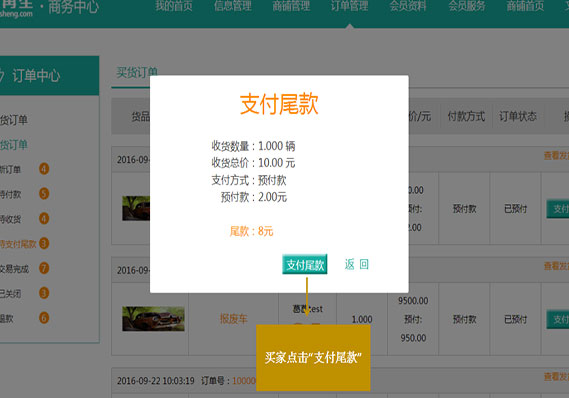This screenshot has height=398, width=569.
Task: Click orange badge 7 next to 交易完成
Action: click(44, 268)
